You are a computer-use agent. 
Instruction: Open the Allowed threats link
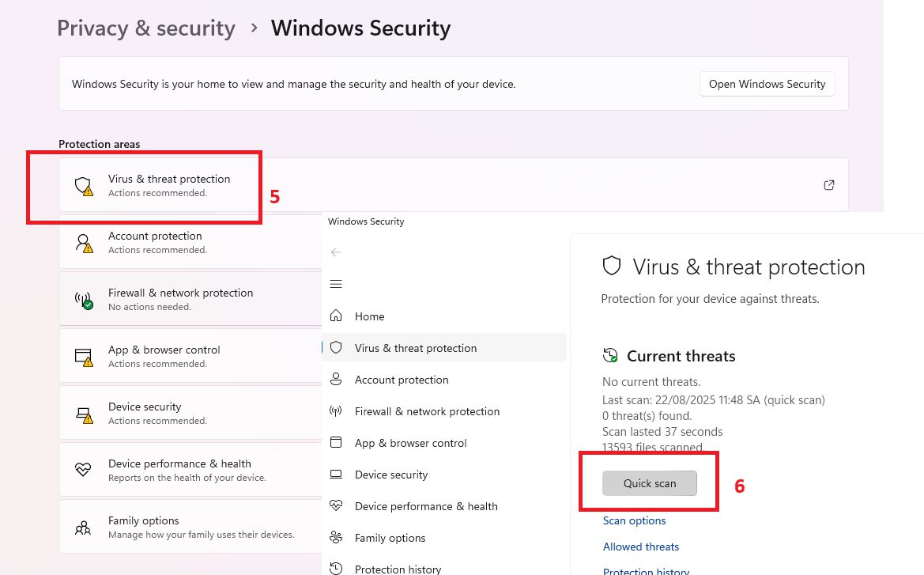(x=640, y=547)
